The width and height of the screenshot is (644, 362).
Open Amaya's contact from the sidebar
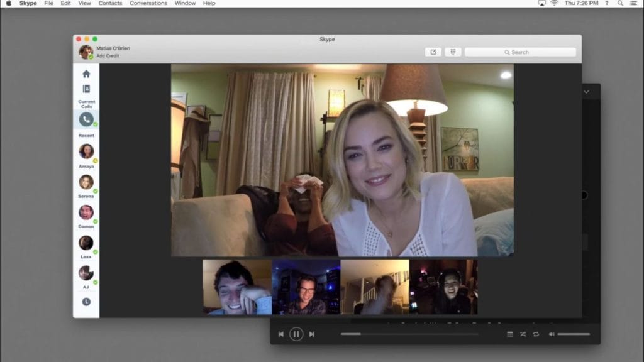[x=86, y=151]
